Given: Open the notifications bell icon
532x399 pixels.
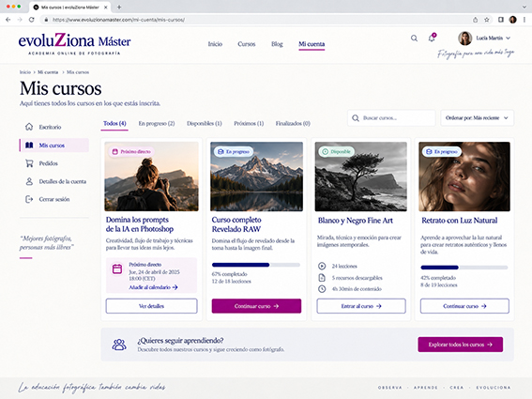Looking at the screenshot, I should (x=432, y=38).
